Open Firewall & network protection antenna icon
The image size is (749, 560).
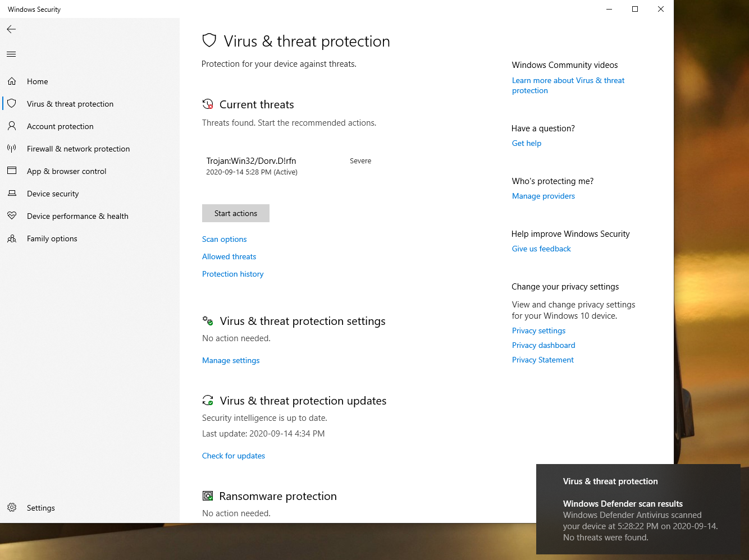click(12, 149)
